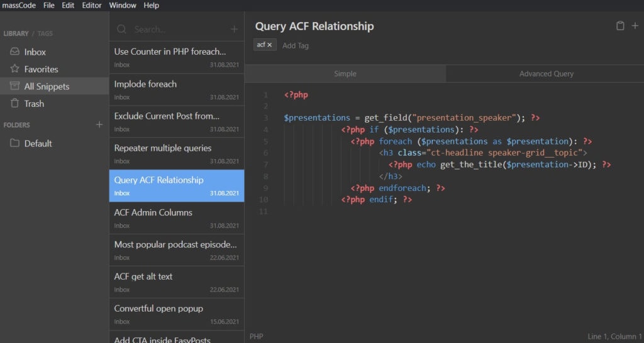Click the Inbox tray icon in sidebar

point(14,52)
